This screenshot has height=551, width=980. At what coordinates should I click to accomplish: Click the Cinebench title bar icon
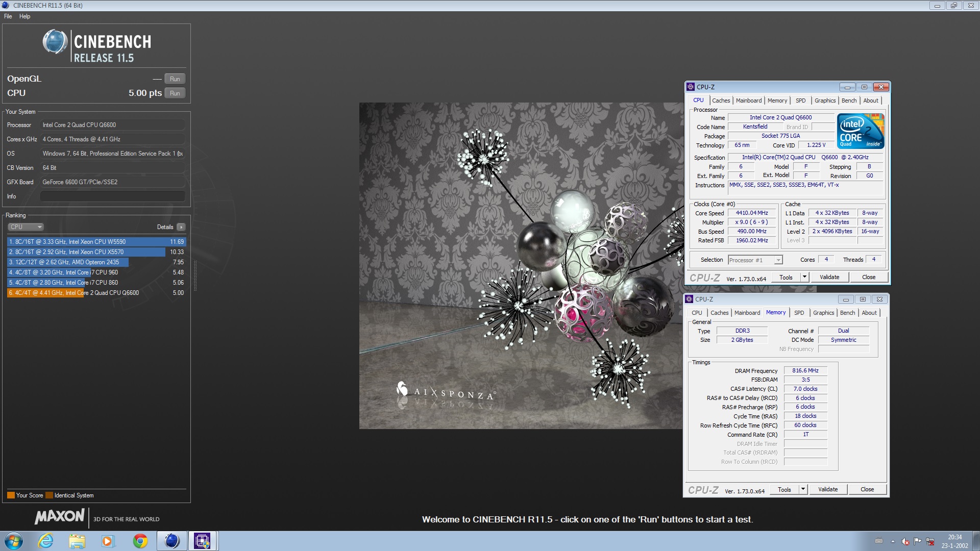click(x=6, y=5)
